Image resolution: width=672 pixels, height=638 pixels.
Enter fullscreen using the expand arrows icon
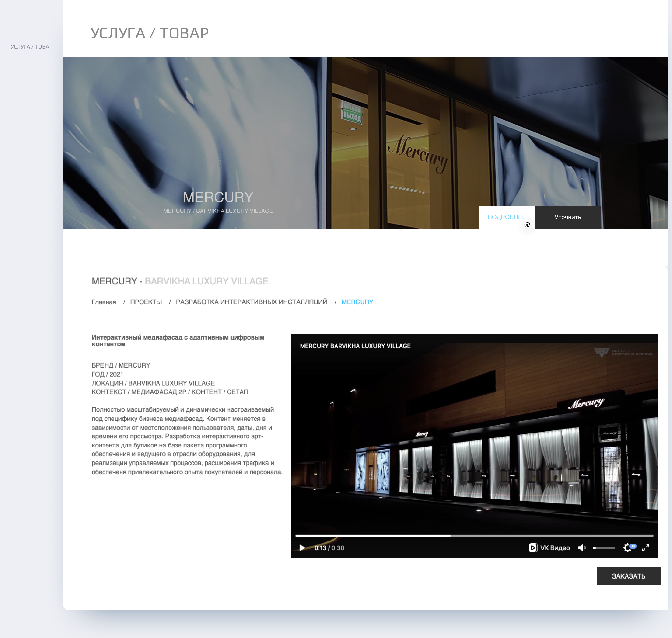(646, 548)
